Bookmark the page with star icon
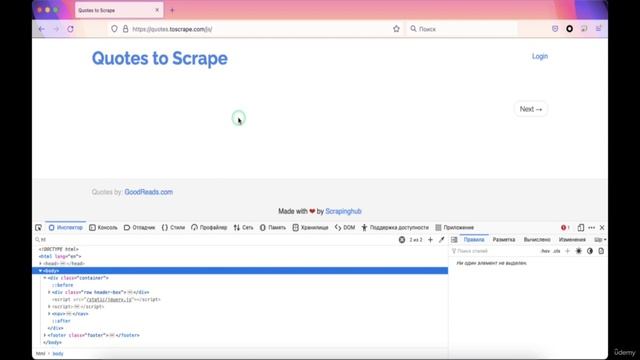The height and width of the screenshot is (360, 640). (396, 29)
